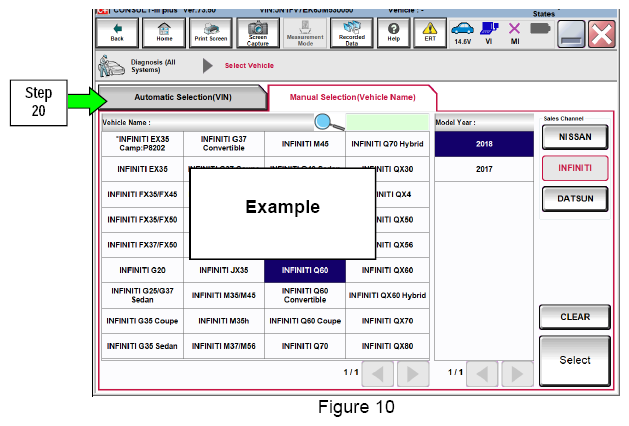Go to next vehicle name page arrow

tap(413, 374)
